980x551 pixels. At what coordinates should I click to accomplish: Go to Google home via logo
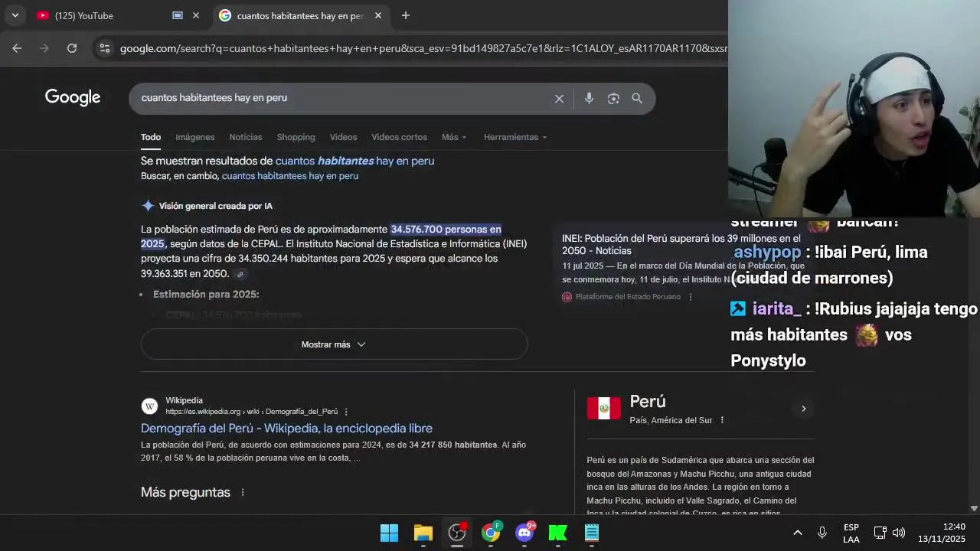tap(73, 97)
